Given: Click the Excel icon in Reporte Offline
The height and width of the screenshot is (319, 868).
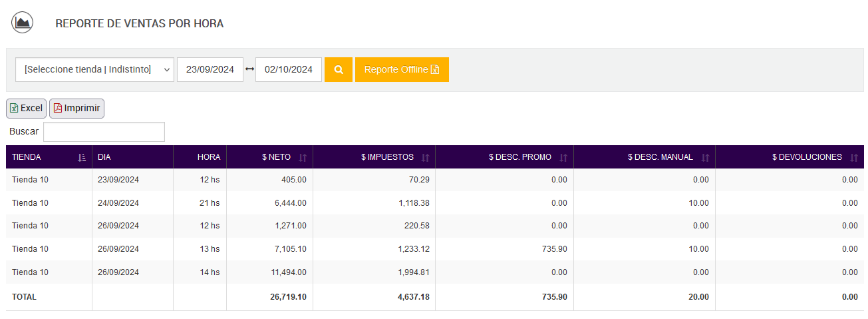Looking at the screenshot, I should click(435, 69).
